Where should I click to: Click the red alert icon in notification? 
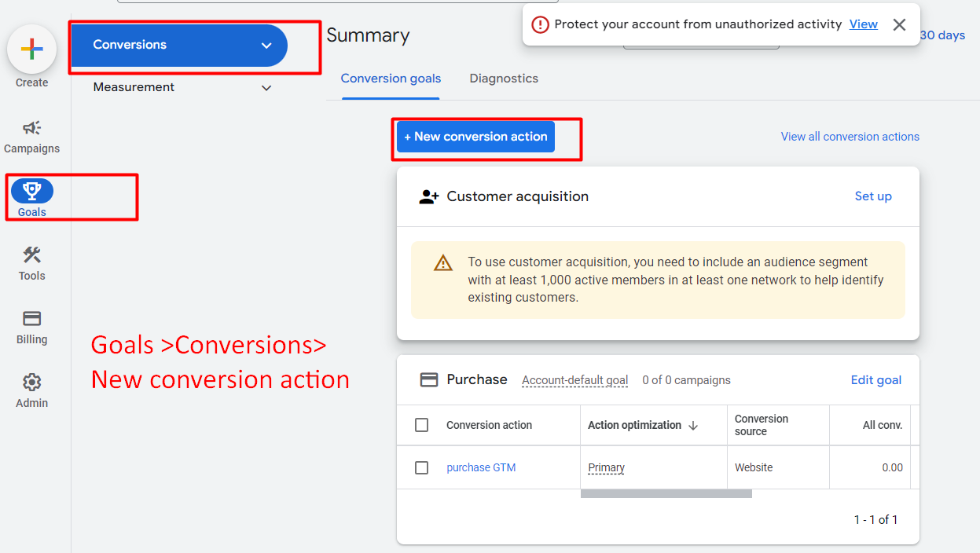click(x=540, y=24)
